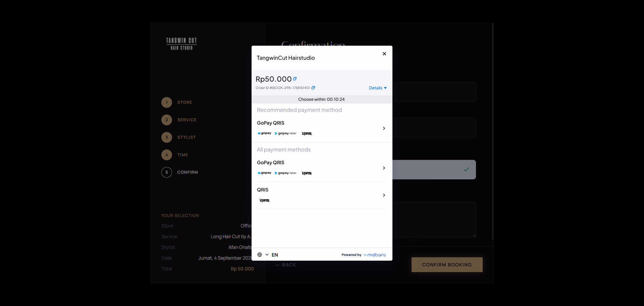Go to the Stylist step in the sidebar
This screenshot has width=644, height=306.
[x=179, y=137]
